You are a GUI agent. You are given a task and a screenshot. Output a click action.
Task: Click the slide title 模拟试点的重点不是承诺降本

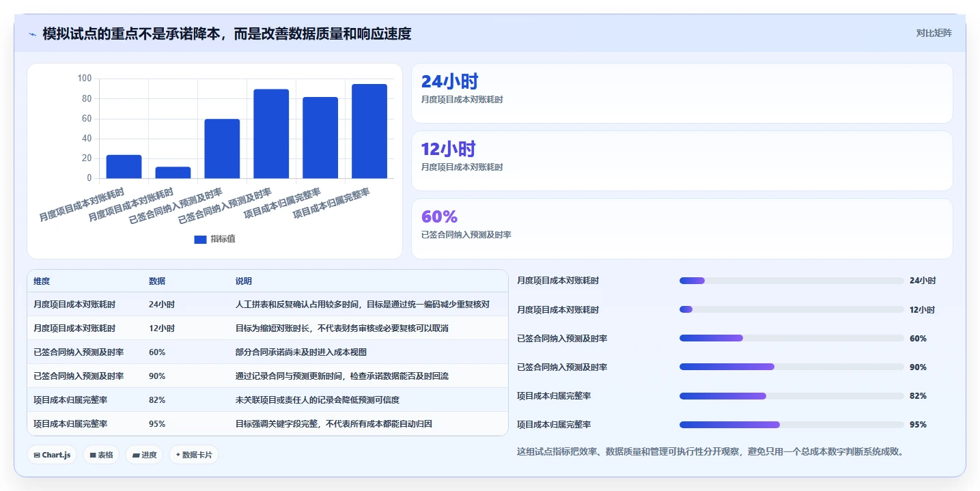pyautogui.click(x=227, y=33)
